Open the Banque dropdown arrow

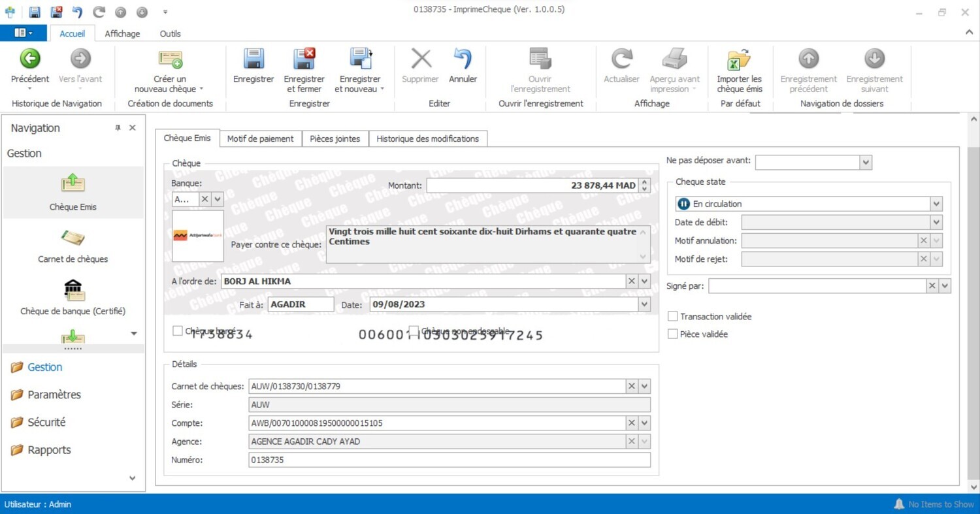(218, 199)
